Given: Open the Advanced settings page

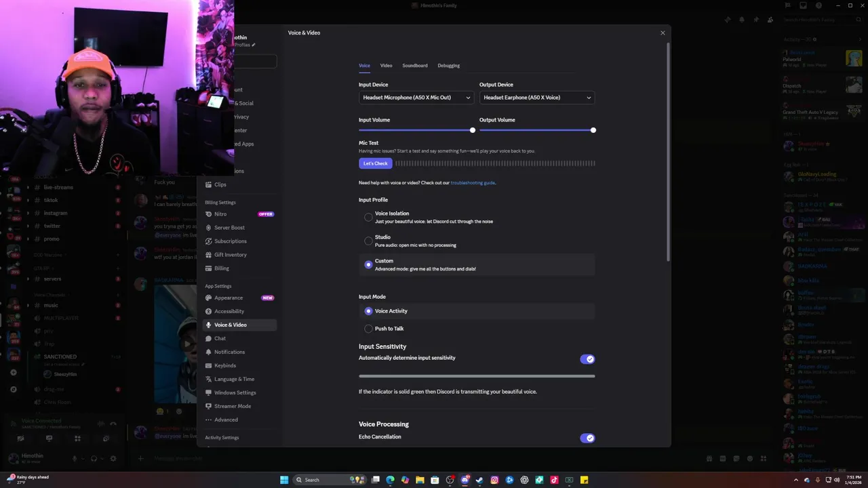Looking at the screenshot, I should coord(239,420).
